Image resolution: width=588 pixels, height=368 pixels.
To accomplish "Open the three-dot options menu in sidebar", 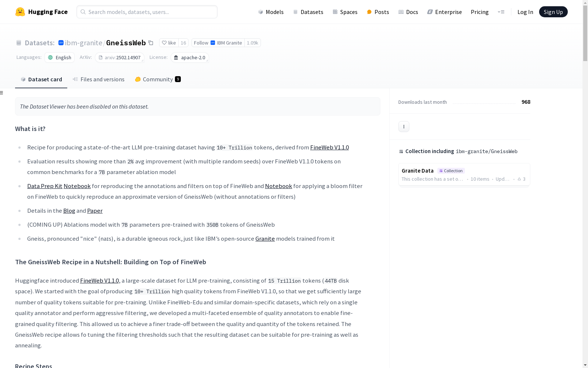I will (x=404, y=127).
